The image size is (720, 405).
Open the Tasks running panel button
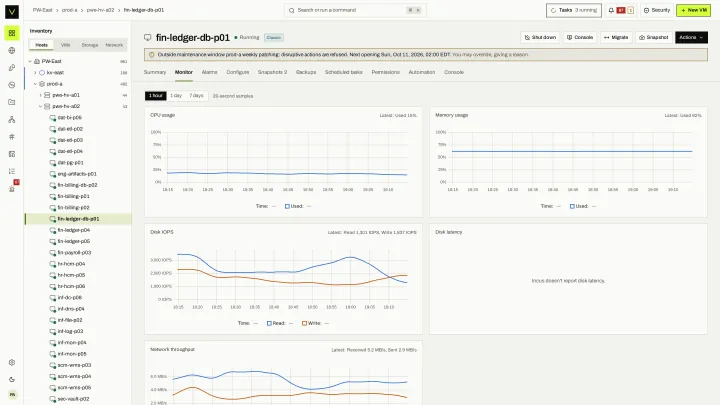[x=574, y=10]
